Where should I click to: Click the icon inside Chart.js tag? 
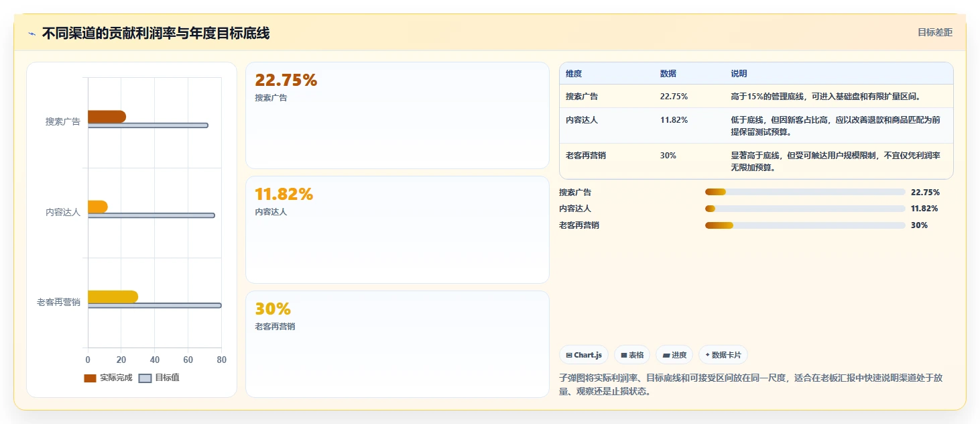coord(569,355)
